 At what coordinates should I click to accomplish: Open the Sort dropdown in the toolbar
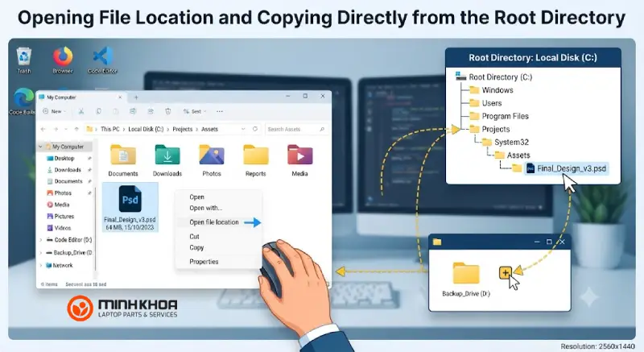195,111
